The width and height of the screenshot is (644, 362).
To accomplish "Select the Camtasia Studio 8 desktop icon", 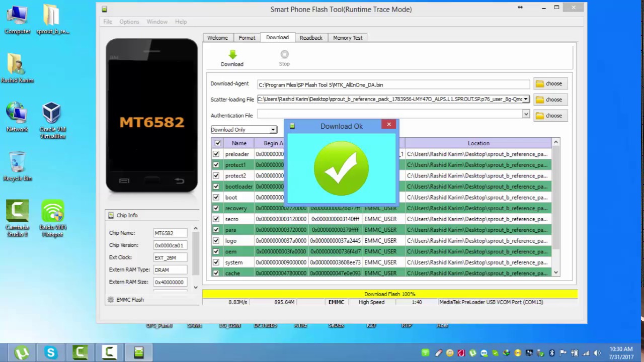I will [17, 218].
